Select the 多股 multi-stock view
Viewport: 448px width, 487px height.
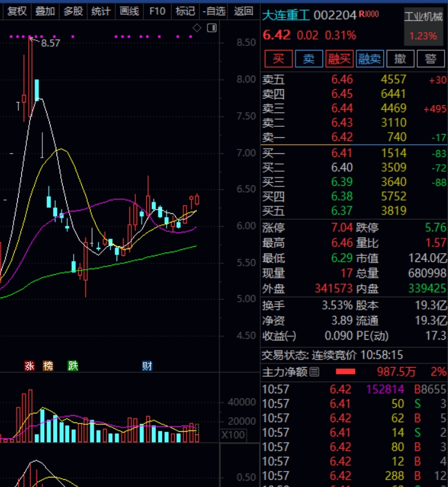click(73, 12)
